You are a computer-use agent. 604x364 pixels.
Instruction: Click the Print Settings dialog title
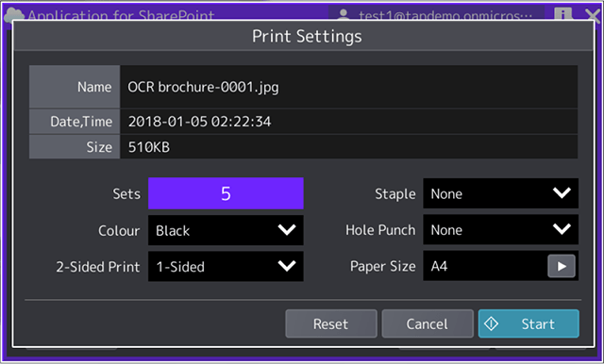(x=307, y=37)
